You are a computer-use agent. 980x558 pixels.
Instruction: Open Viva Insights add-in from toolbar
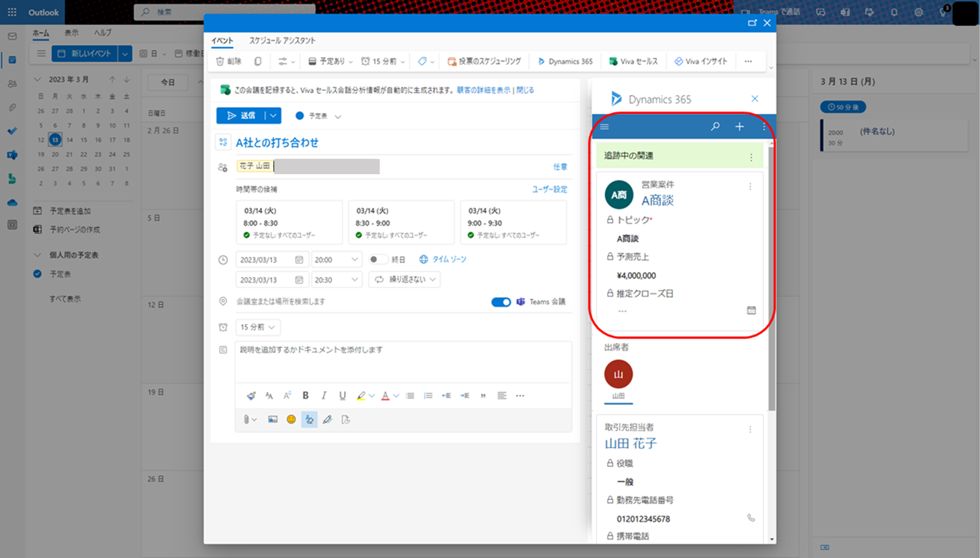(701, 61)
